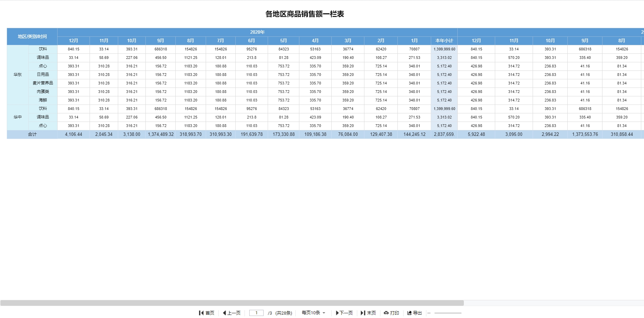Click 调味品 row label under 华中
The height and width of the screenshot is (318, 644).
point(43,117)
